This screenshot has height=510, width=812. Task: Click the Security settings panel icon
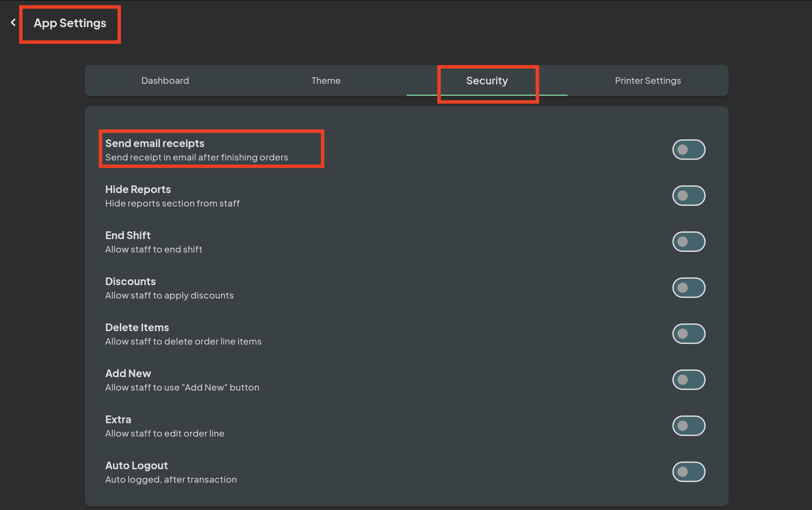[487, 80]
